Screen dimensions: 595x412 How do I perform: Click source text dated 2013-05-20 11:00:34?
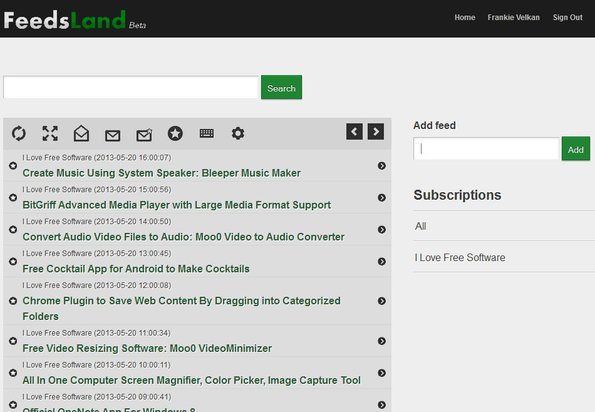[96, 333]
